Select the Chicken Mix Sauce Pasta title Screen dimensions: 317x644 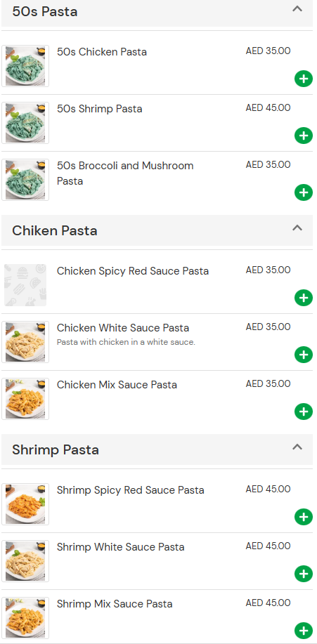tap(117, 385)
